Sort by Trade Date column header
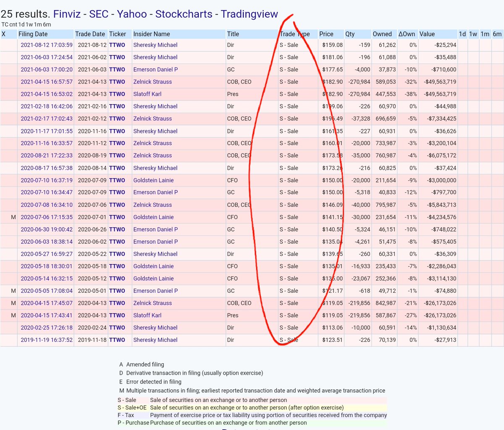Image resolution: width=504 pixels, height=430 pixels. coord(90,34)
